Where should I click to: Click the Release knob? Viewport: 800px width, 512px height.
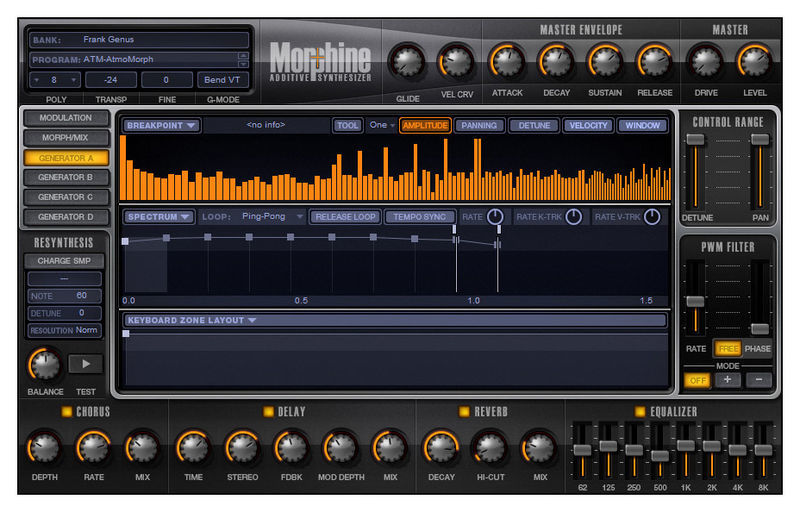coord(654,61)
